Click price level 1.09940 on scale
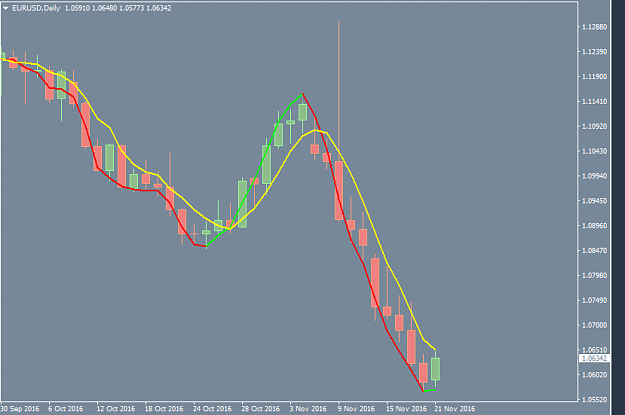The height and width of the screenshot is (415, 625). pos(594,176)
